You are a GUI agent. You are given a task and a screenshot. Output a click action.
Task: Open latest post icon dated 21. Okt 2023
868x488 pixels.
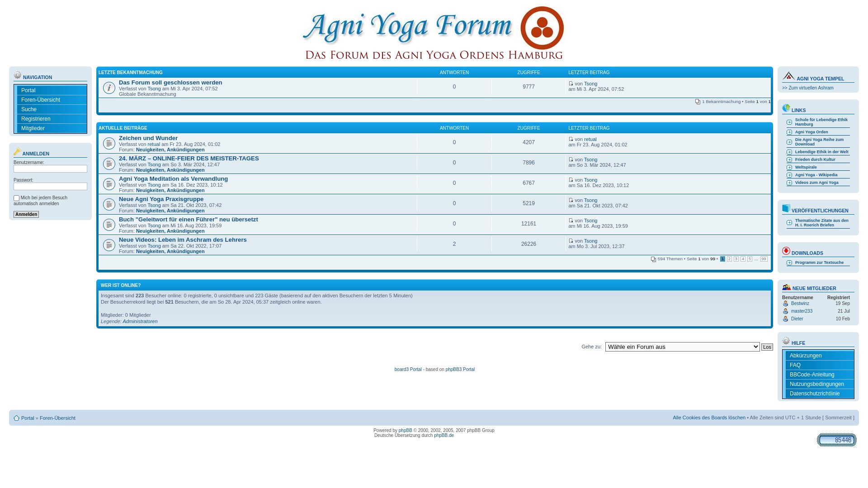(x=571, y=200)
